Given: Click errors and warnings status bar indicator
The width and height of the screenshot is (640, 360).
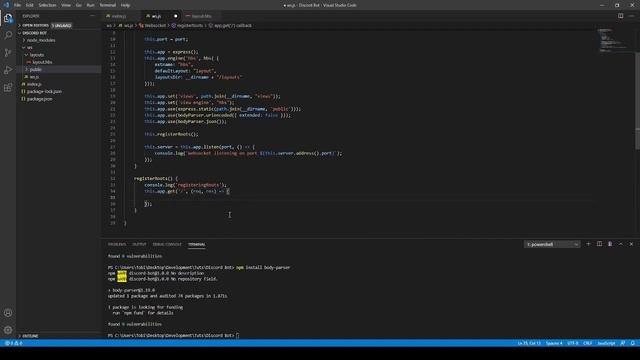Looking at the screenshot, I should [x=14, y=343].
